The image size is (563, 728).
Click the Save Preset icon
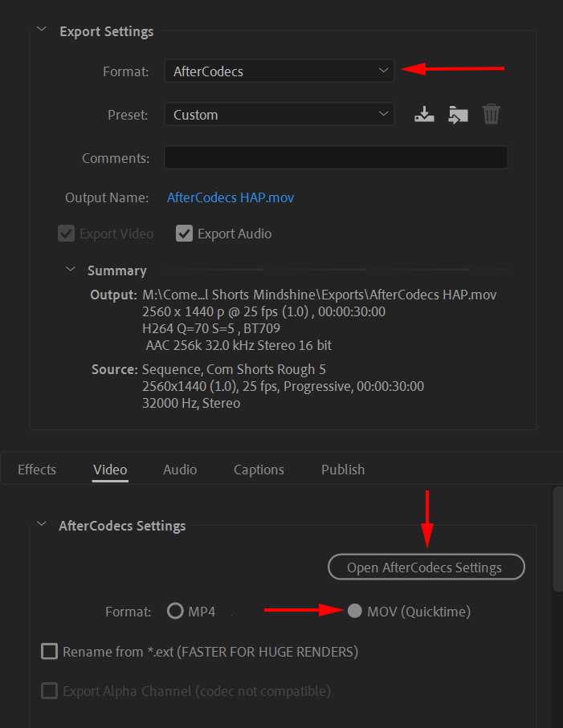(x=424, y=114)
